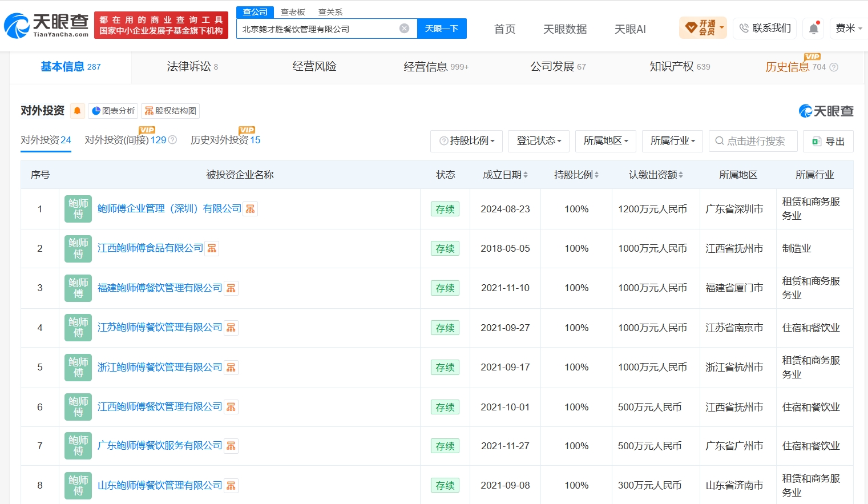
Task: Open the 历史信息 704 tab
Action: tap(796, 67)
